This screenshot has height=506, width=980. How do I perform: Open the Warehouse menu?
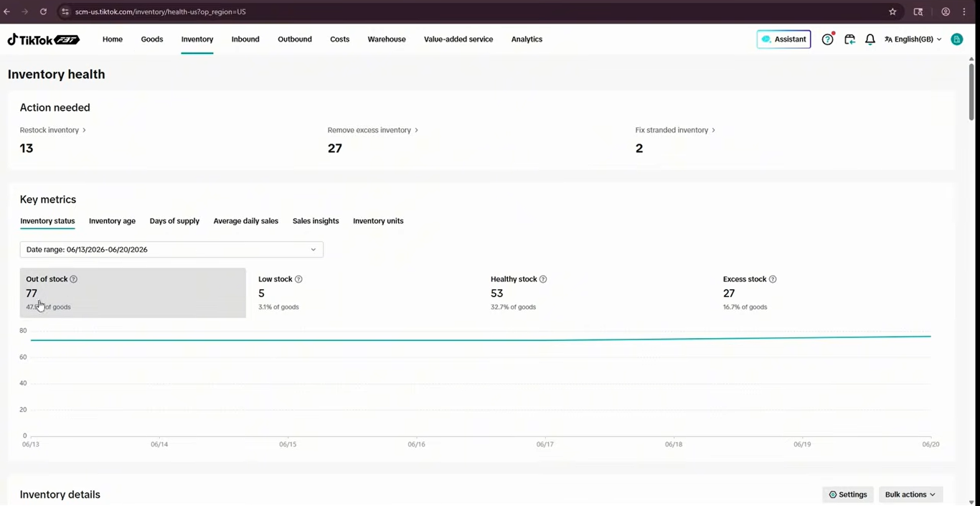coord(387,39)
